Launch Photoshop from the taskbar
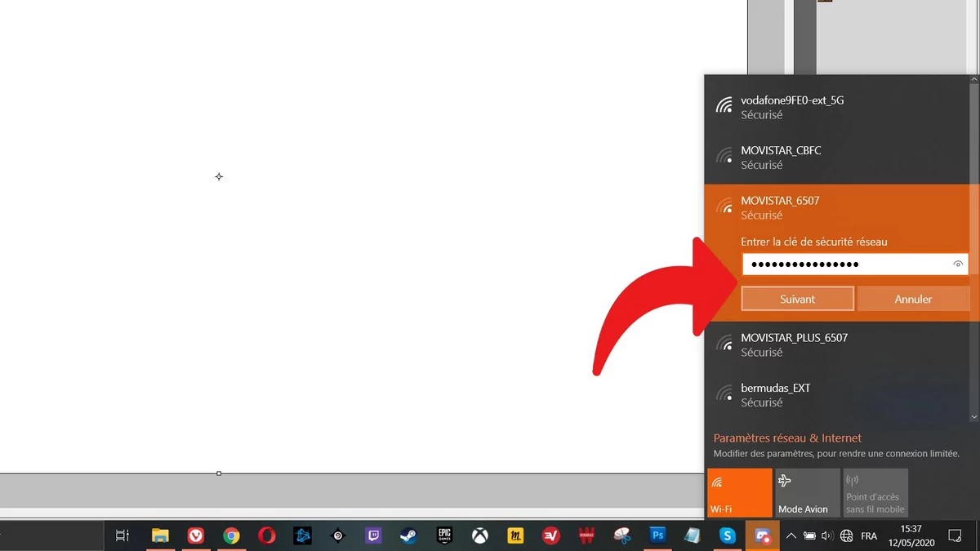This screenshot has height=551, width=980. pyautogui.click(x=657, y=536)
